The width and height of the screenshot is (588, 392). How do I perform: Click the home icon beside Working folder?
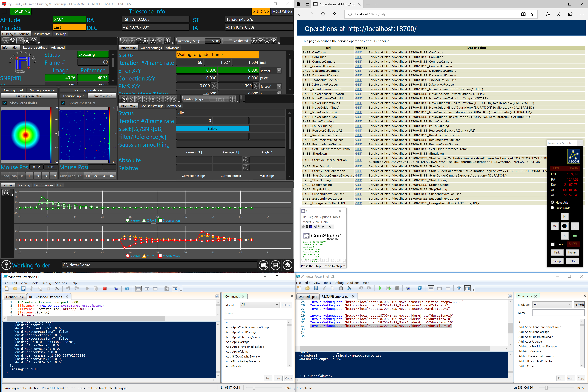[x=287, y=265]
